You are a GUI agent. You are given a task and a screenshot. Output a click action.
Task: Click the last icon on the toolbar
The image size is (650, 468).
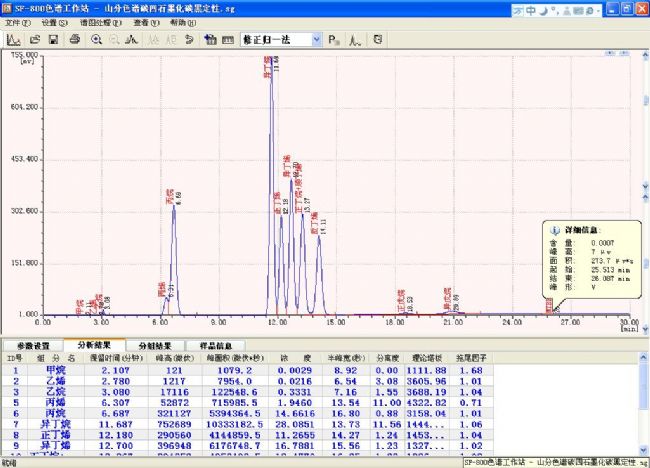pos(378,40)
